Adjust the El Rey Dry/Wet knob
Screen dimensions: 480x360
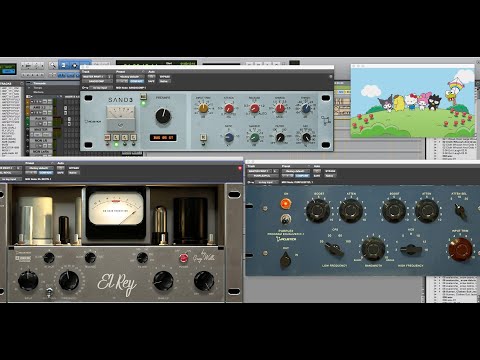point(204,280)
